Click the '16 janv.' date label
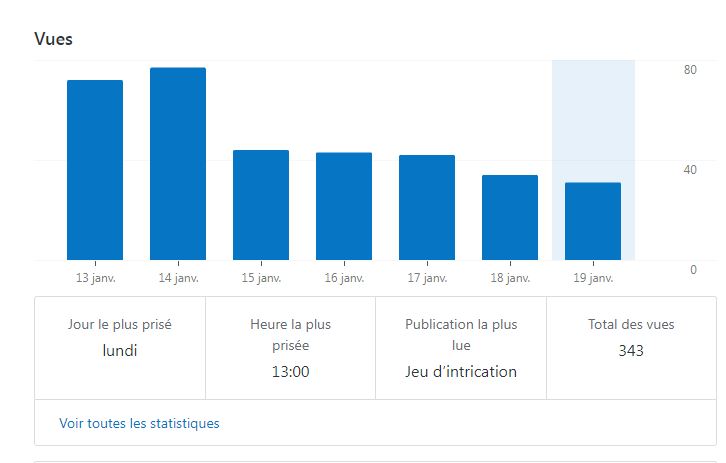The image size is (726, 463). (344, 278)
